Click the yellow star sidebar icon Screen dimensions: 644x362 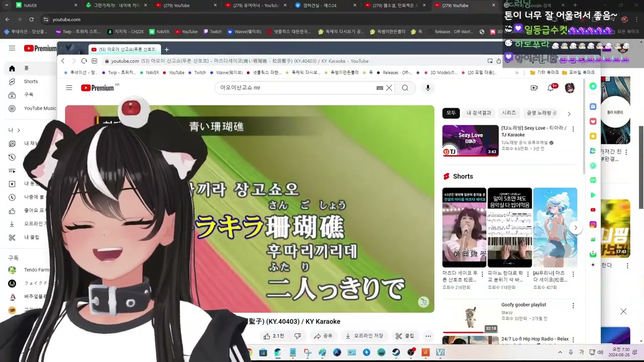(x=593, y=136)
